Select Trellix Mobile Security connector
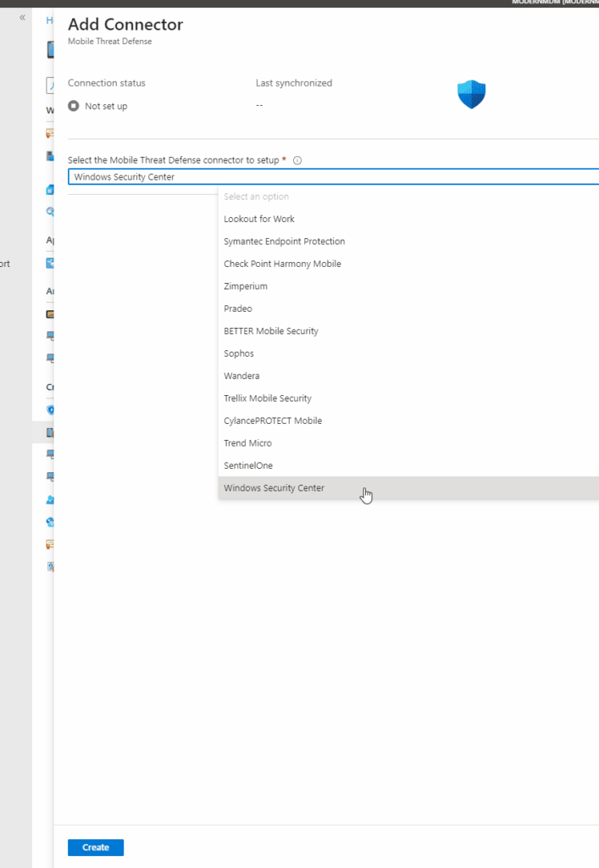This screenshot has height=868, width=599. coord(268,398)
